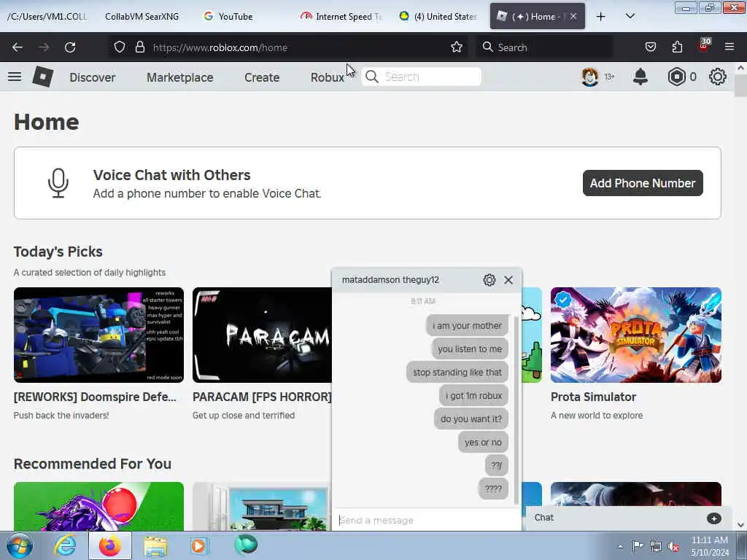Open the Doomspire Defense game thumbnail
The image size is (747, 560).
pyautogui.click(x=98, y=335)
